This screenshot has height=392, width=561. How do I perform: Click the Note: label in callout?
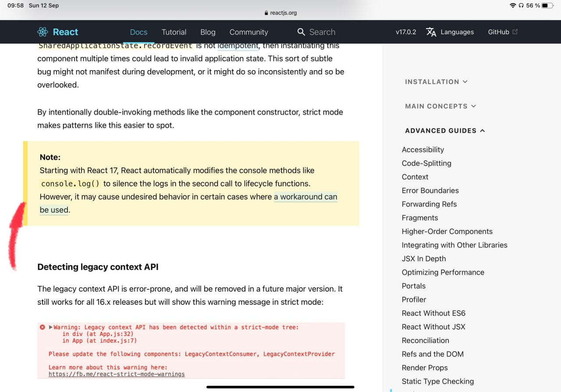click(x=50, y=157)
